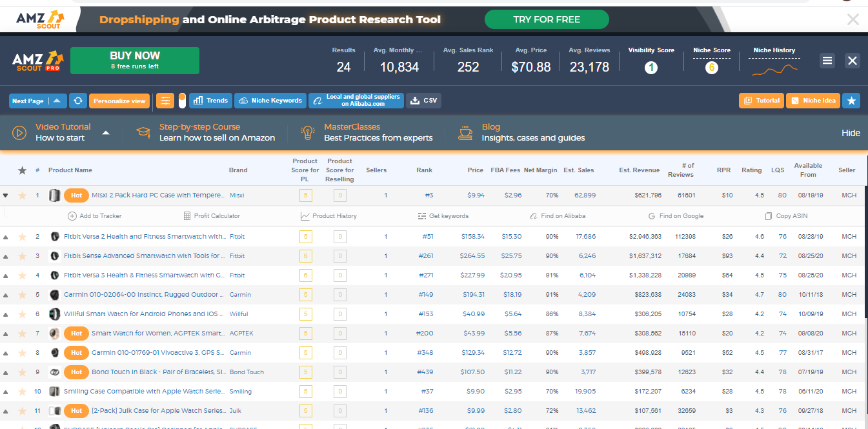The width and height of the screenshot is (868, 429).
Task: Click Personalize view button
Action: (x=119, y=101)
